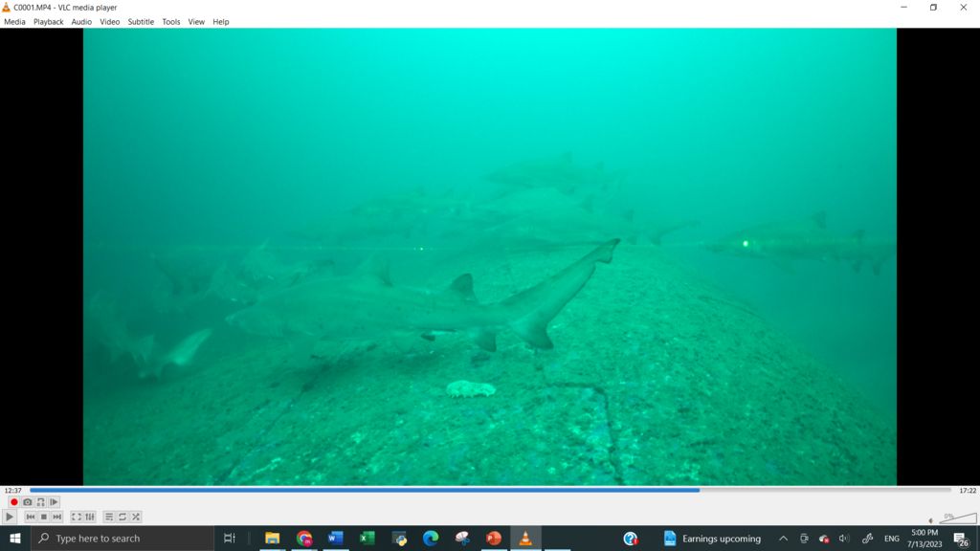Show hidden system tray icons
Image resolution: width=980 pixels, height=551 pixels.
click(x=783, y=539)
